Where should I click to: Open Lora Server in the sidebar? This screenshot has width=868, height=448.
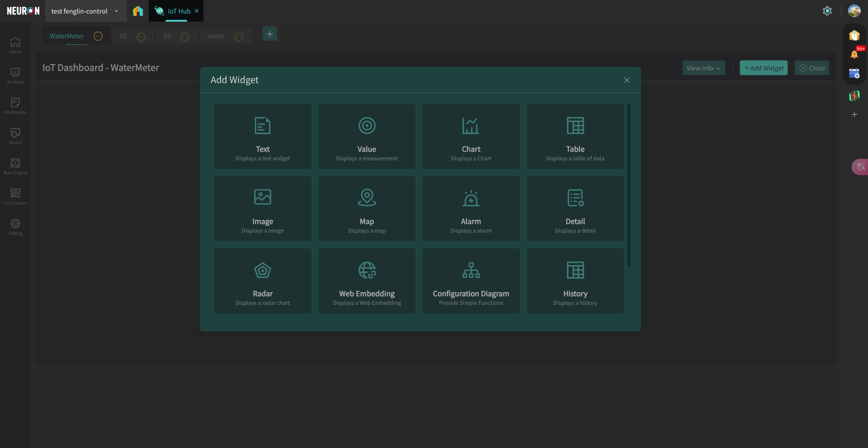tap(15, 197)
